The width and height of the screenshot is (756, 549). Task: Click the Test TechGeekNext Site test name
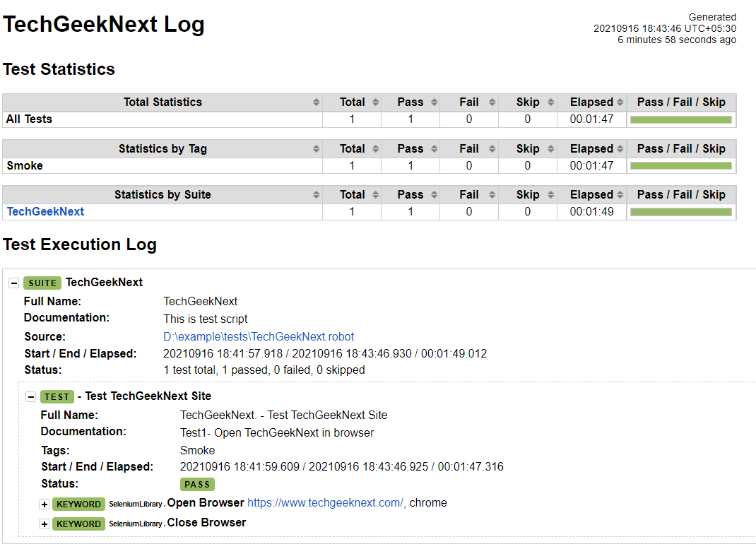[x=148, y=396]
